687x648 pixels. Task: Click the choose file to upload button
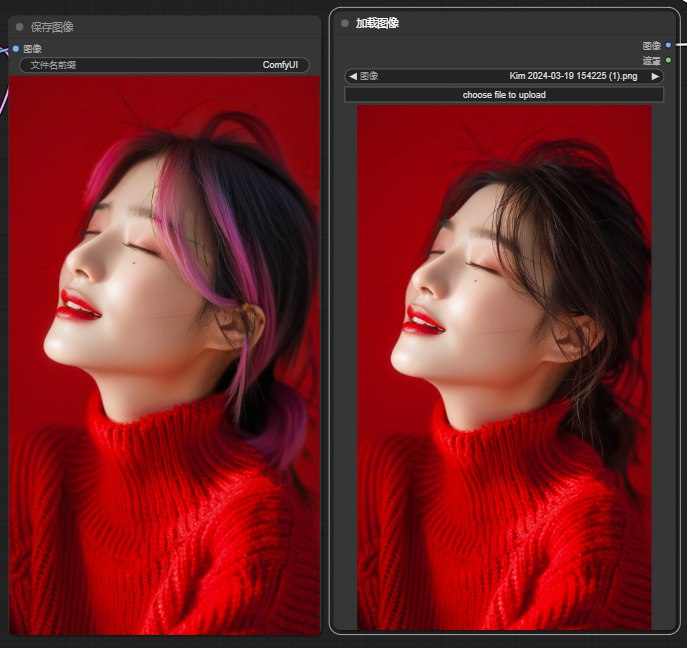click(504, 95)
